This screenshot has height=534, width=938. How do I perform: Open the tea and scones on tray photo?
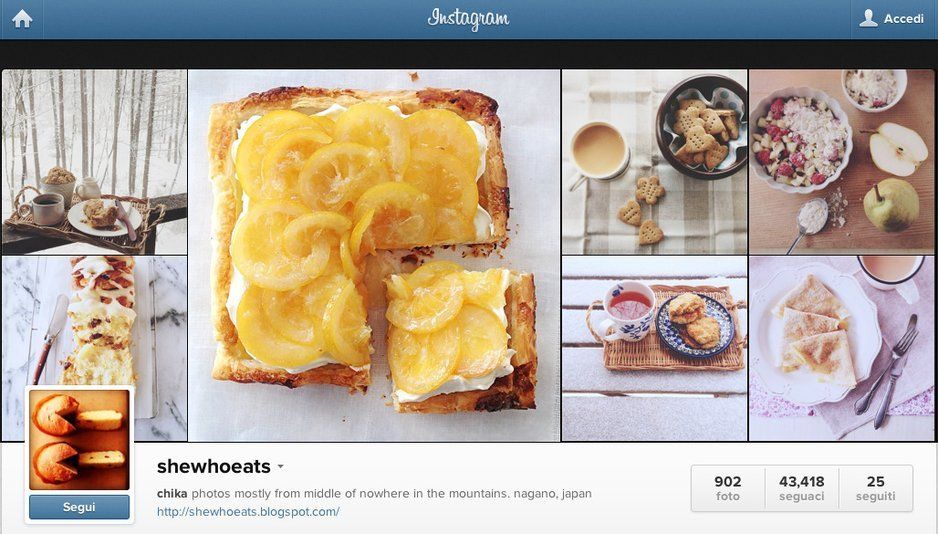click(654, 349)
